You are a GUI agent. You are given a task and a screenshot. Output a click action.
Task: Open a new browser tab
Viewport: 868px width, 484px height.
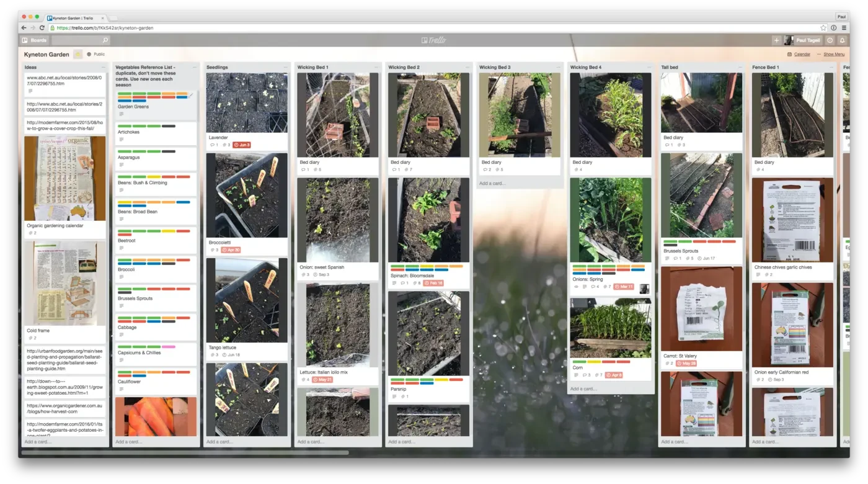coord(113,18)
